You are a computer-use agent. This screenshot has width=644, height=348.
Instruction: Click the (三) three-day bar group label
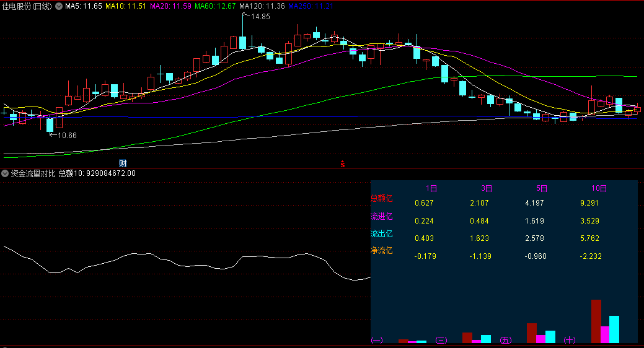click(441, 340)
